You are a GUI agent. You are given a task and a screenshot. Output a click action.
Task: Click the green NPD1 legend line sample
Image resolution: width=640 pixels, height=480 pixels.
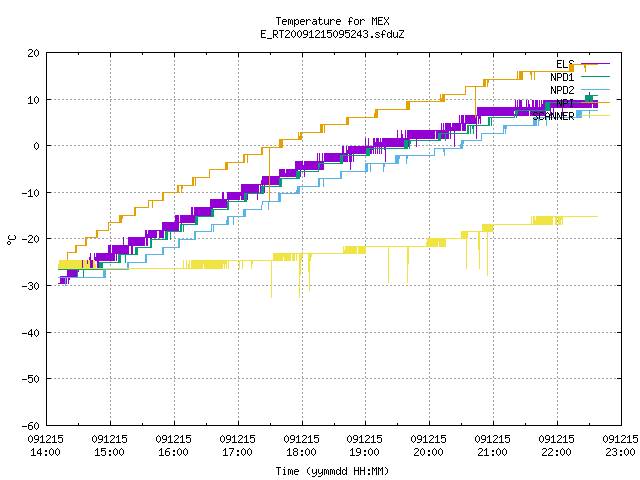point(595,76)
